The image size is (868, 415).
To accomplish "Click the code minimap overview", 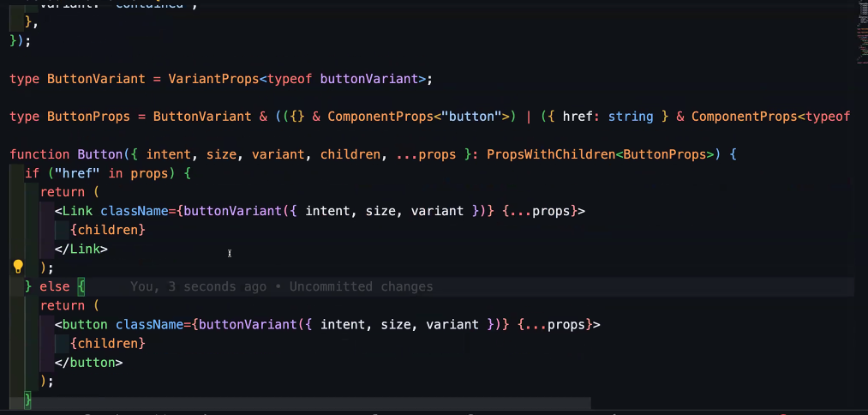I will tap(861, 33).
